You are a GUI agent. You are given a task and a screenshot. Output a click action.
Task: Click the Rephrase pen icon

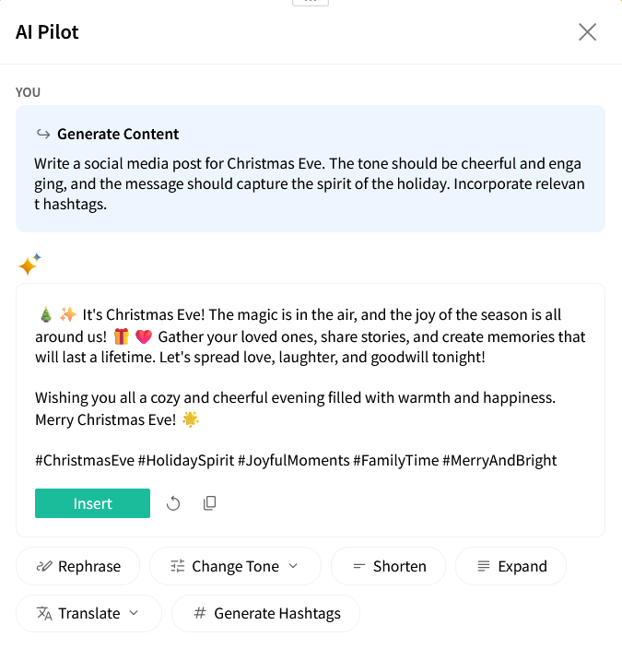tap(43, 566)
